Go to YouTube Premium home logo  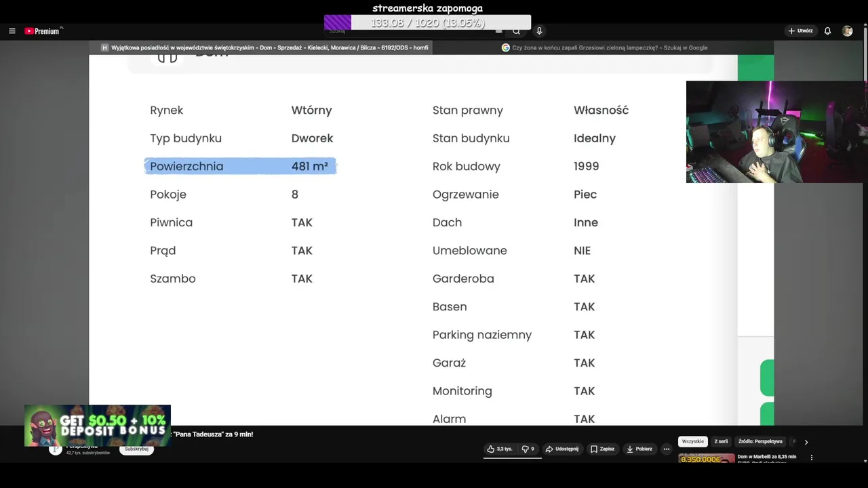[x=43, y=31]
